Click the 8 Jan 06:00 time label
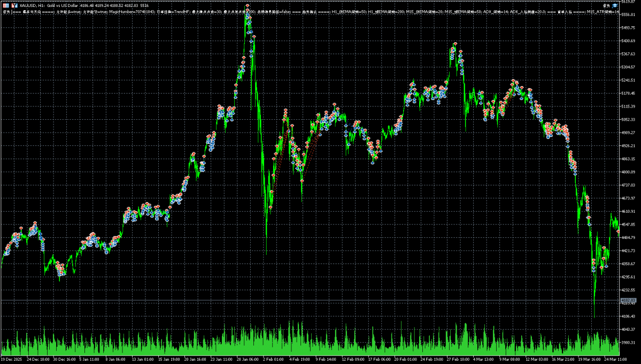641x364 pixels. [115, 360]
